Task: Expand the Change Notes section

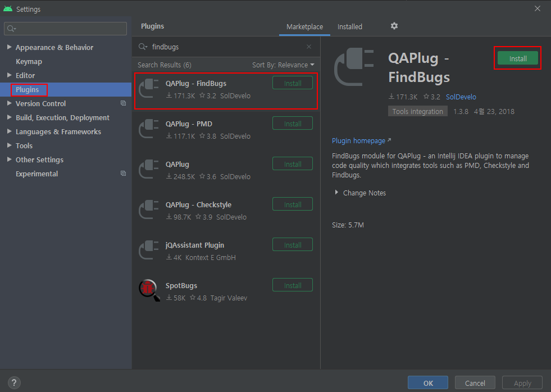Action: pos(336,193)
